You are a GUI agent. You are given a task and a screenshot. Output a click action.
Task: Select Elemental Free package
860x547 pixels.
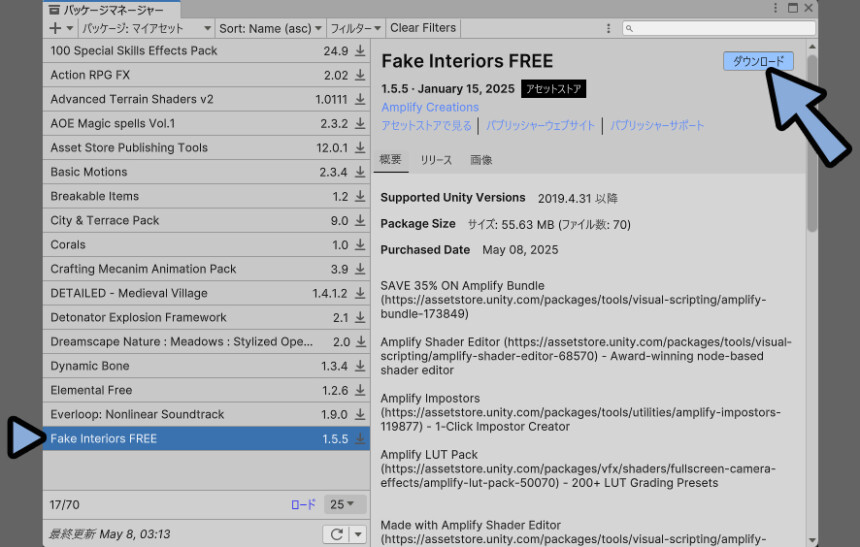206,390
